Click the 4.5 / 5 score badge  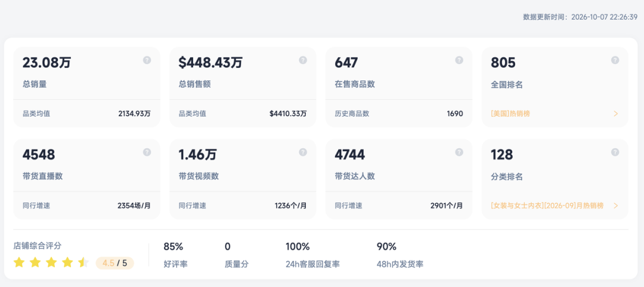pos(115,263)
